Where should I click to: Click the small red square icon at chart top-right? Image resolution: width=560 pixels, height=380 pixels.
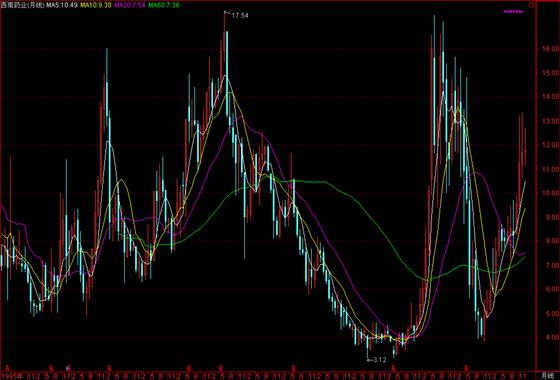tap(531, 5)
